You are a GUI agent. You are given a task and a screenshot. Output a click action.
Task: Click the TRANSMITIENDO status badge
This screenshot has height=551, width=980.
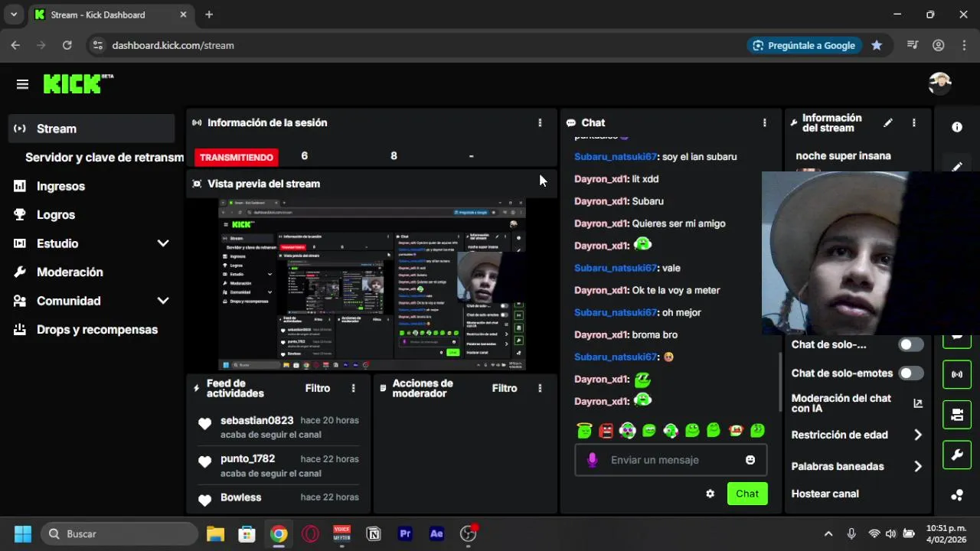pos(237,157)
